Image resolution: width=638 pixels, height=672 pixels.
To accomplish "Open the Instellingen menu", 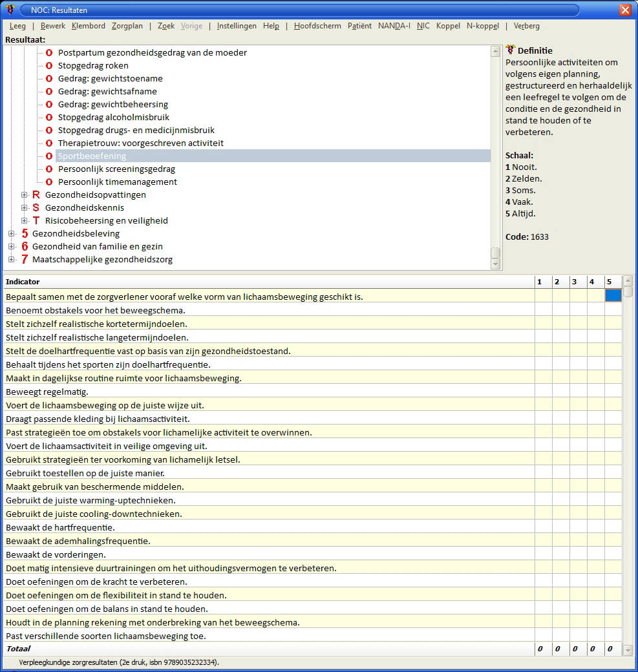I will [x=236, y=26].
